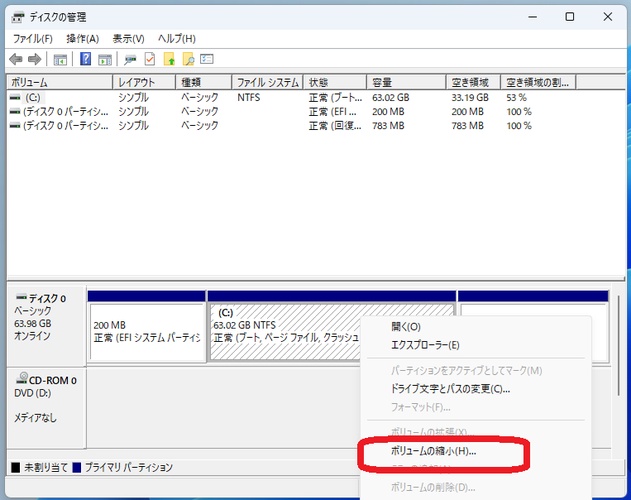Click the disk pane vertical scrollbar
Viewport: 631px width, 500px height.
click(618, 345)
